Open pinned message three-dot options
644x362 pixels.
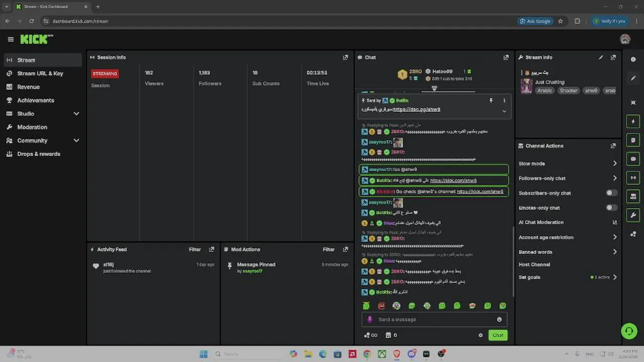point(504,101)
